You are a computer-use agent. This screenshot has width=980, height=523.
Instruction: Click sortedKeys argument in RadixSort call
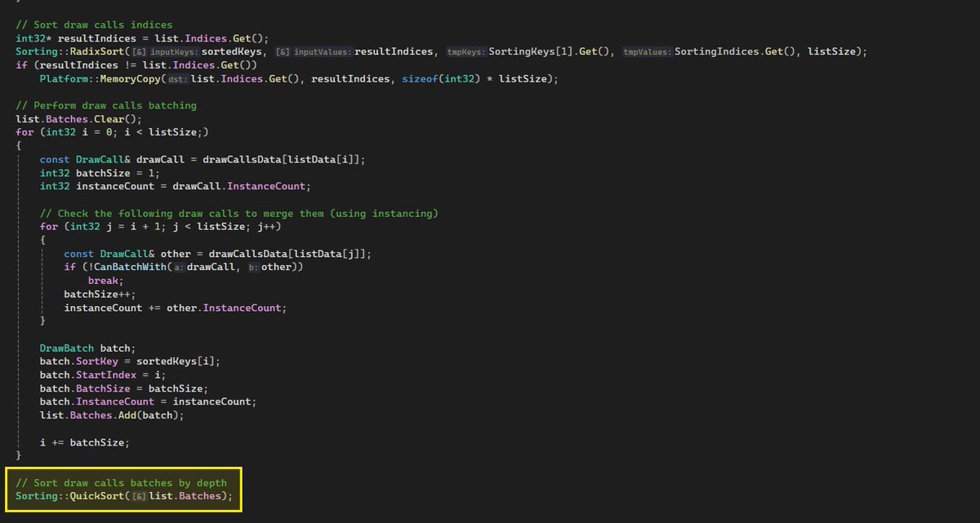click(x=230, y=51)
